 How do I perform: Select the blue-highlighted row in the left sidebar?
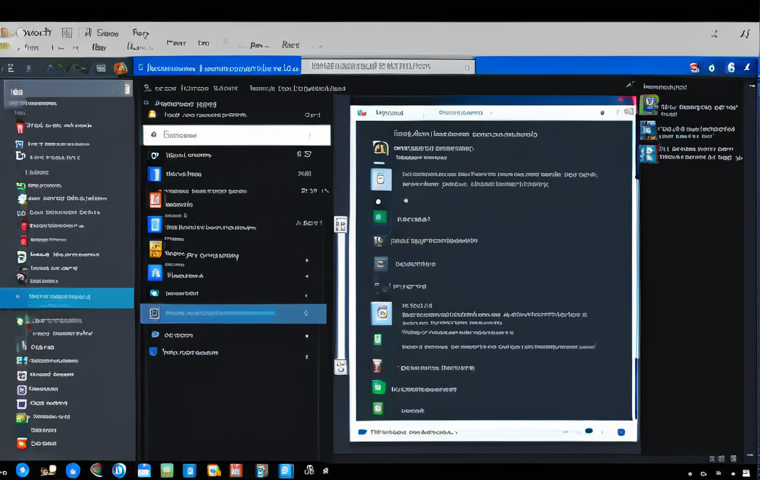(x=67, y=298)
